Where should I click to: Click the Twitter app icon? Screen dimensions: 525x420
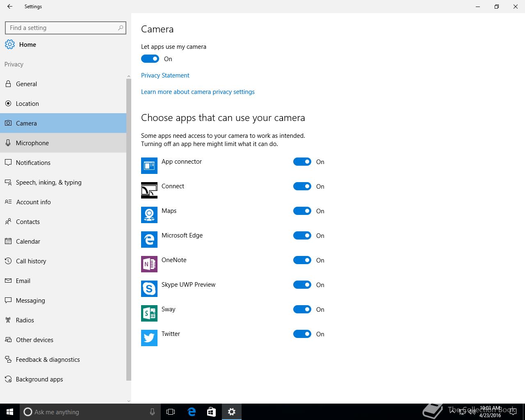click(149, 338)
